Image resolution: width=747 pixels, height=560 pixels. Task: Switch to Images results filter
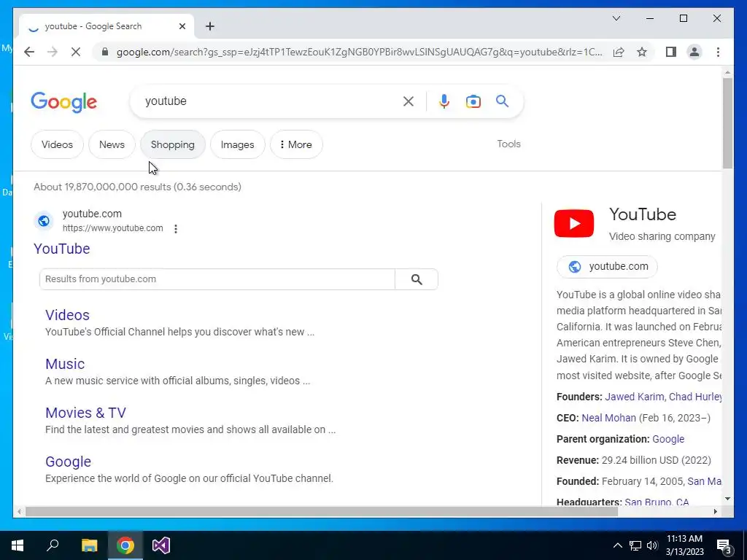pyautogui.click(x=237, y=144)
